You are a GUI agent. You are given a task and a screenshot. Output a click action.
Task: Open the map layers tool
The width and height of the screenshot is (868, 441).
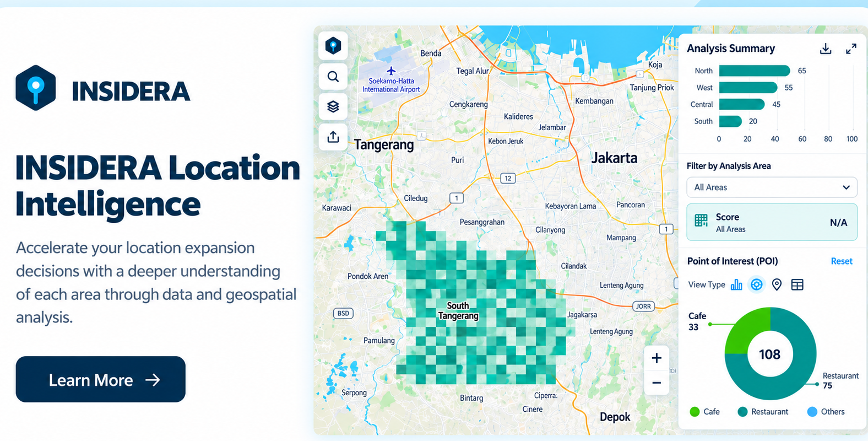tap(333, 106)
